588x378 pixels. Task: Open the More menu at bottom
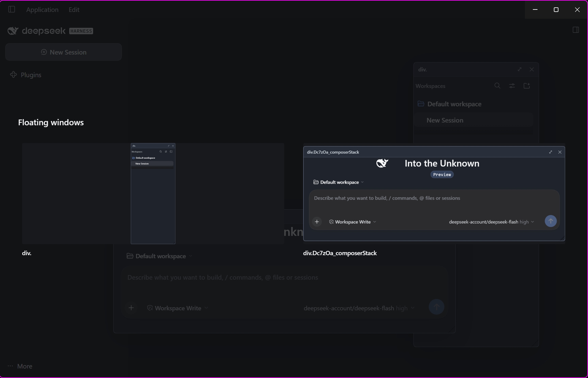tap(20, 366)
